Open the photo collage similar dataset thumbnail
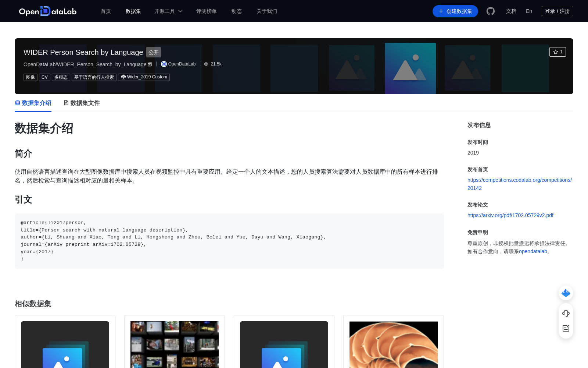The height and width of the screenshot is (368, 588). [x=175, y=344]
